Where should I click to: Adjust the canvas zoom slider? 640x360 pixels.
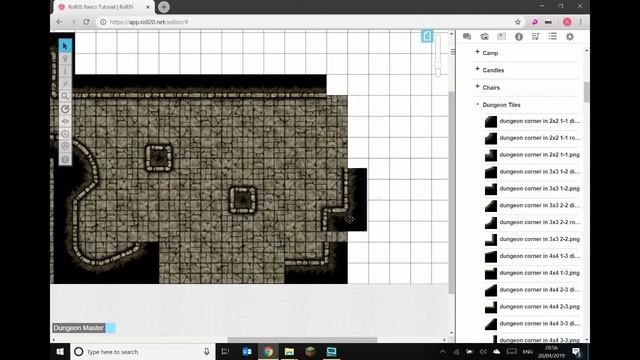click(438, 65)
